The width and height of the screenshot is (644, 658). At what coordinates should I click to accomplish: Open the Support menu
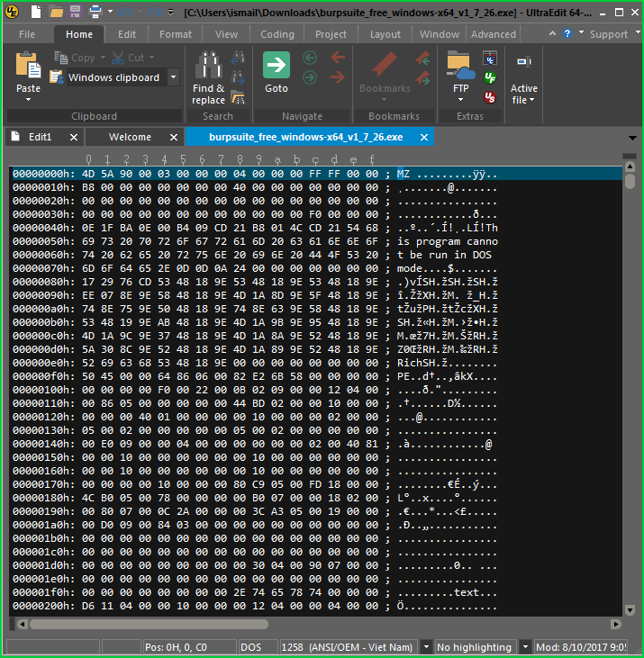tap(609, 34)
